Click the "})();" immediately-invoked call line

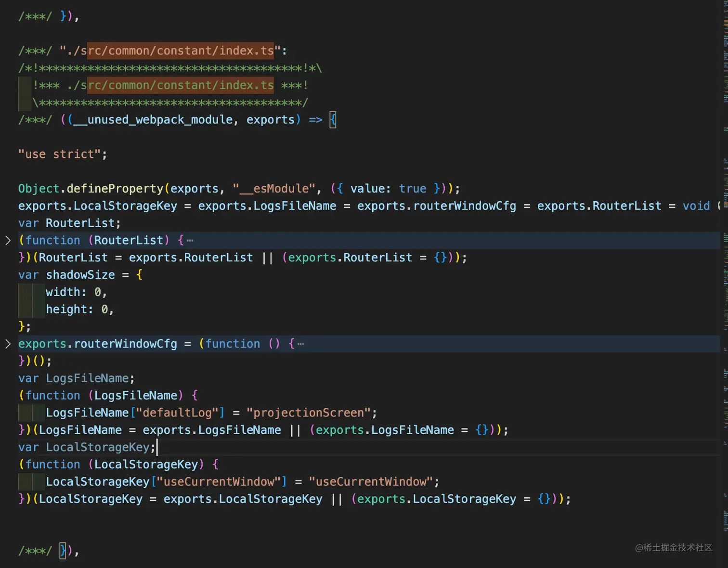point(35,361)
